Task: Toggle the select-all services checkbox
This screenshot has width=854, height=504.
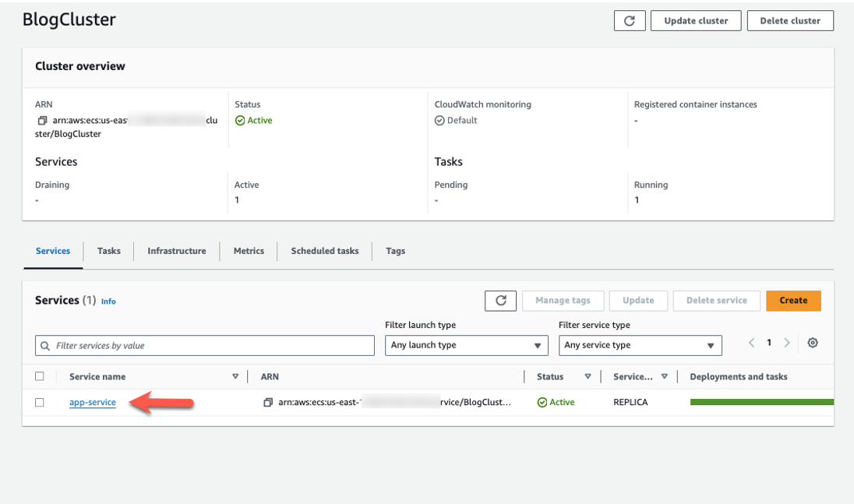Action: point(41,376)
